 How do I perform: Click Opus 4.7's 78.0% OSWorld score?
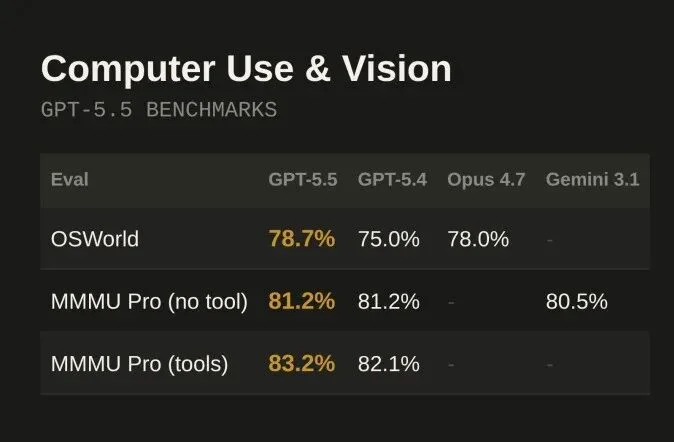[478, 239]
